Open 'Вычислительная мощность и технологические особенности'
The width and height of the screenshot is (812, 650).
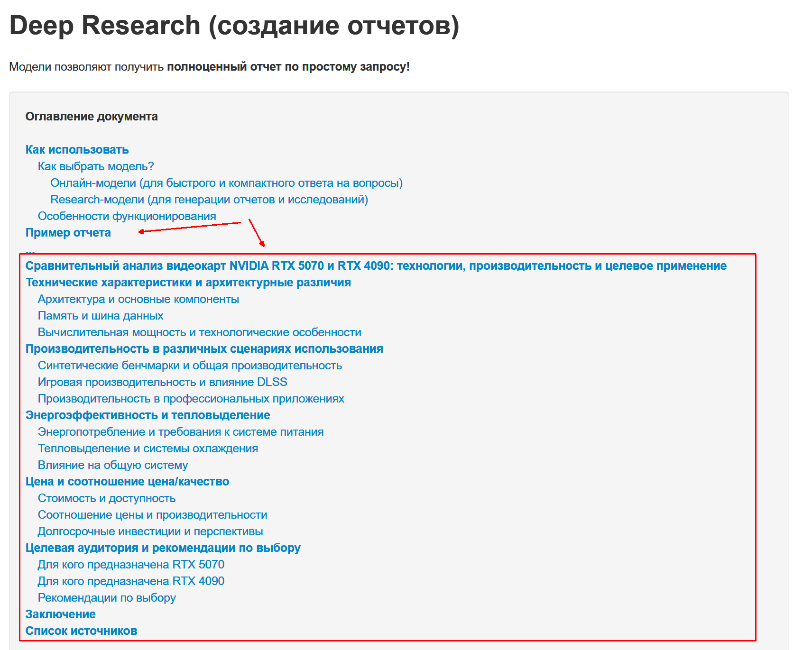click(x=200, y=332)
